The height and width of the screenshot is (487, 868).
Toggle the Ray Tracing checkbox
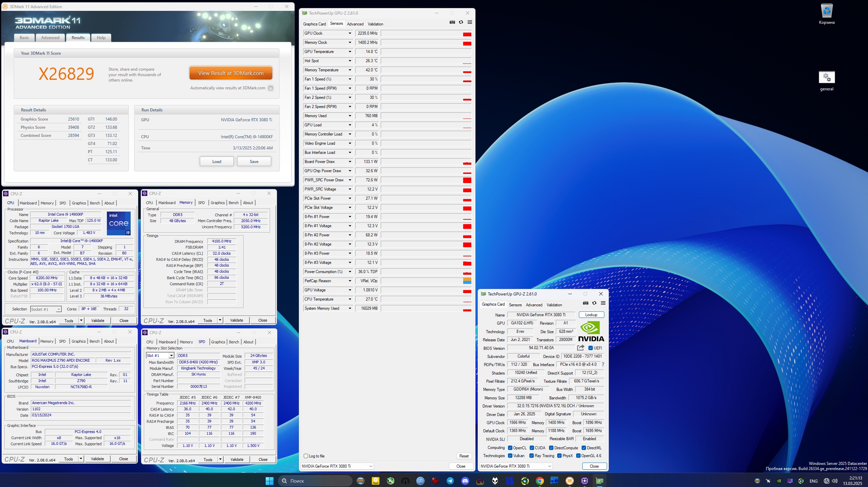(532, 456)
